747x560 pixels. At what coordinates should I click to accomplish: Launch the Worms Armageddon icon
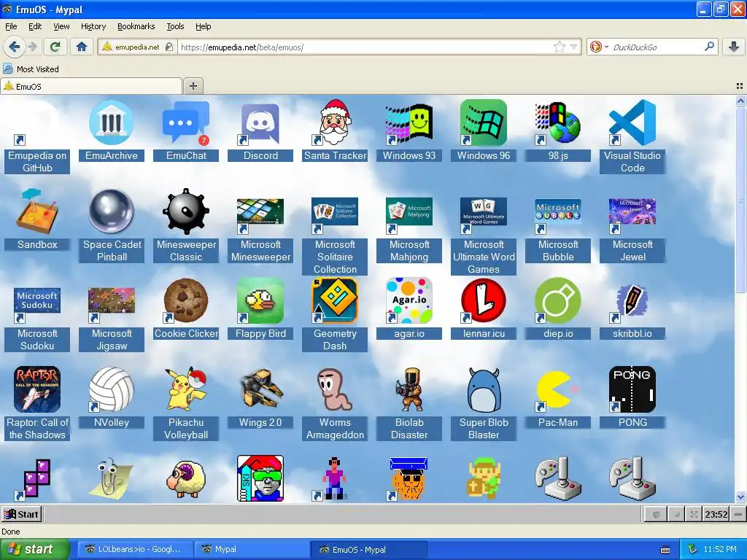335,389
